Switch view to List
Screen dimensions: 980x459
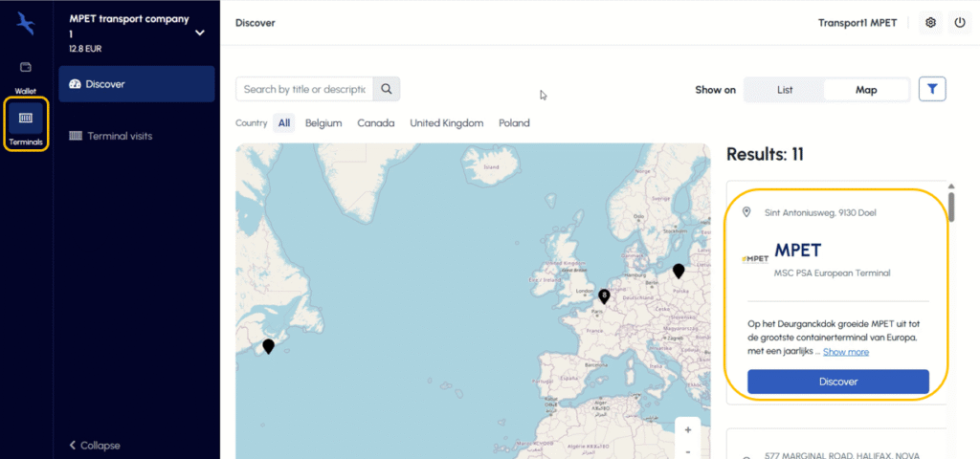(x=785, y=90)
